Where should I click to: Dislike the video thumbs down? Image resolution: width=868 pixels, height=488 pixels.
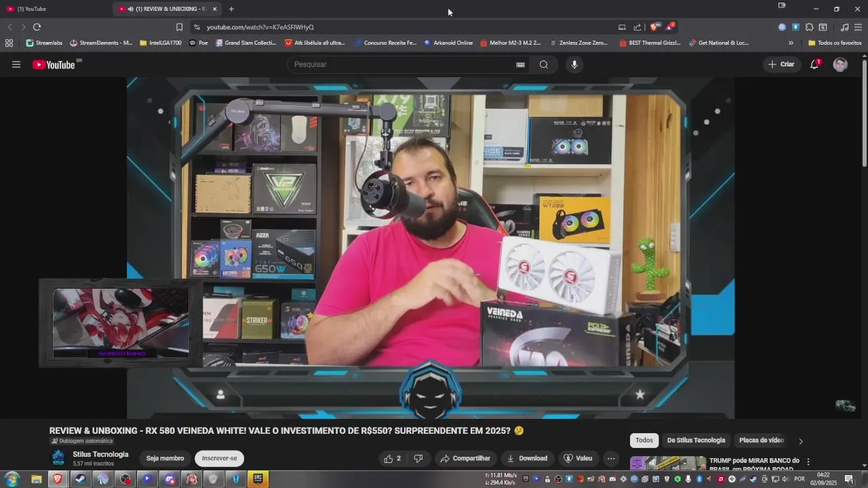tap(418, 459)
